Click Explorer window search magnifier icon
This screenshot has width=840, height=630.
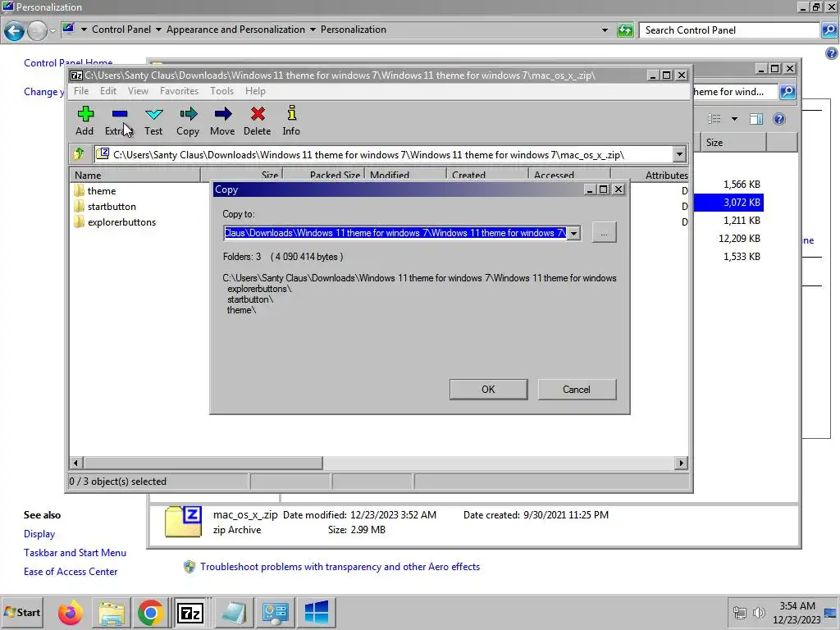[787, 92]
